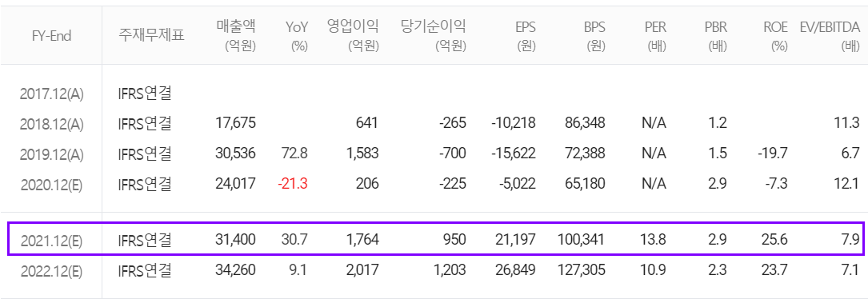
Task: Click operating profit value 641
Action: click(x=367, y=123)
